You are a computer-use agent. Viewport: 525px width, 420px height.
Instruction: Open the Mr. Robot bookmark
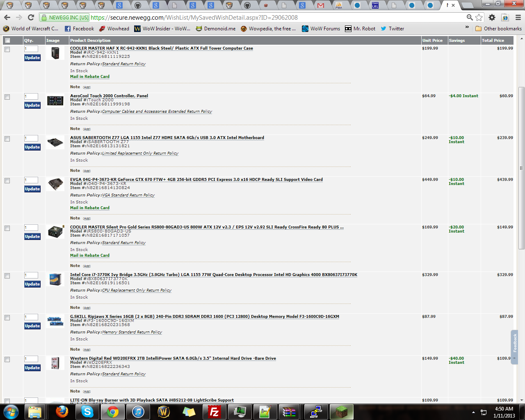(x=360, y=29)
